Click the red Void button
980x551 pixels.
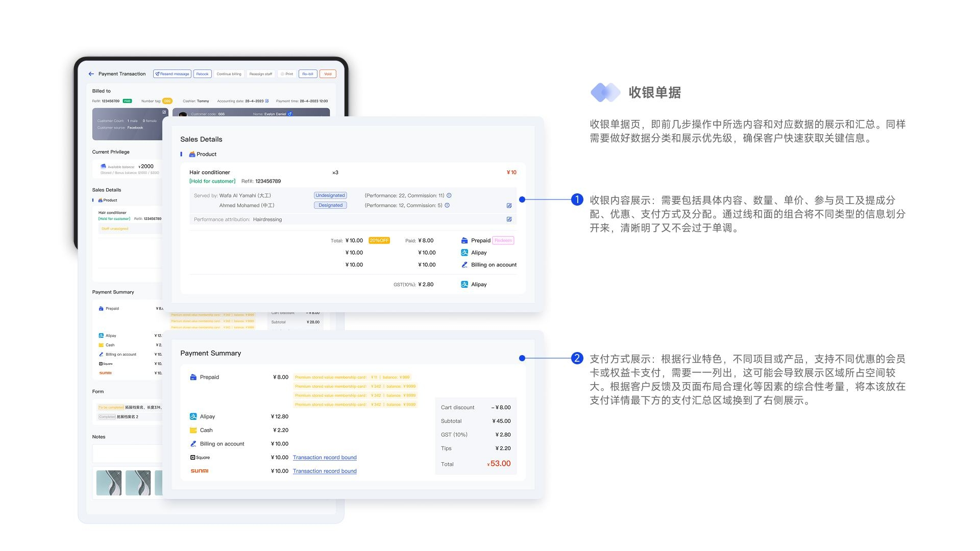[x=328, y=74]
